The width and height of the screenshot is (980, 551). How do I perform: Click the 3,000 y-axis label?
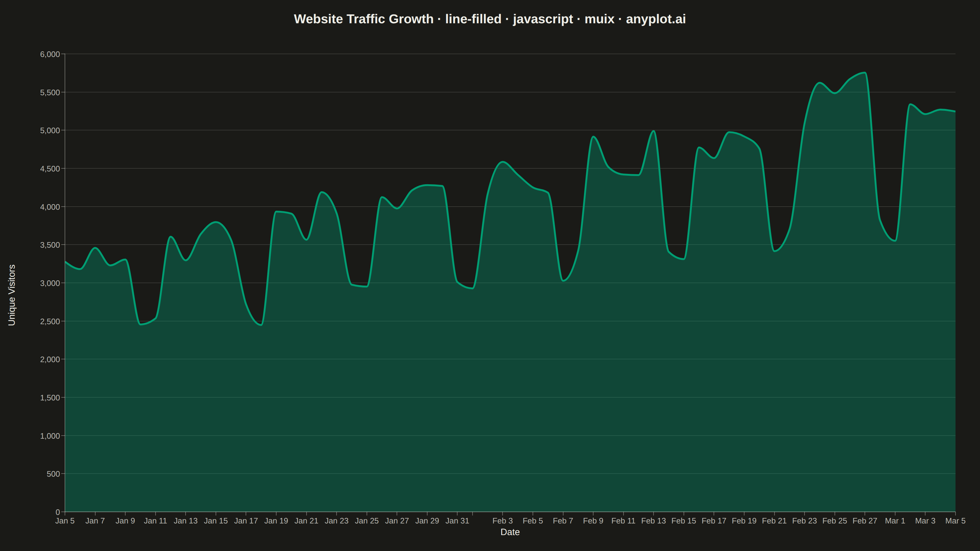(50, 283)
